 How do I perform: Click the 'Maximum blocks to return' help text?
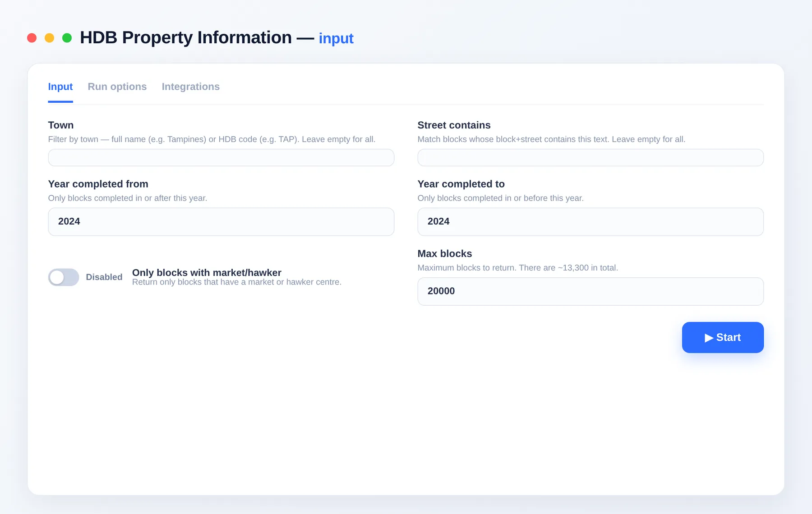tap(518, 268)
